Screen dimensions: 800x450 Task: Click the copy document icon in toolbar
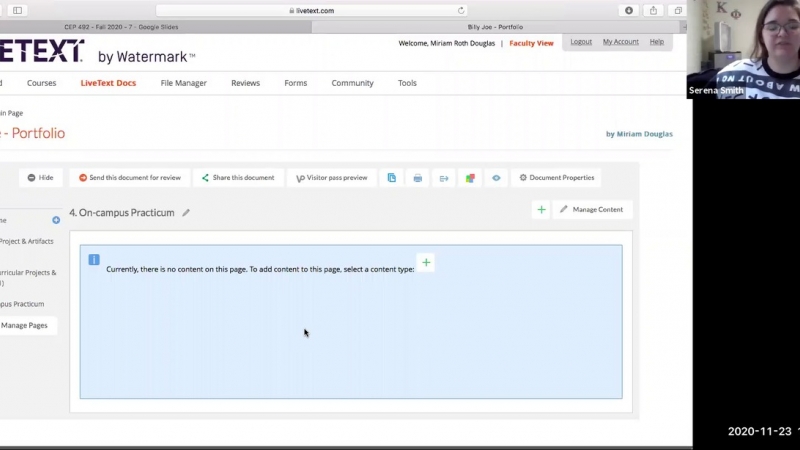point(391,178)
